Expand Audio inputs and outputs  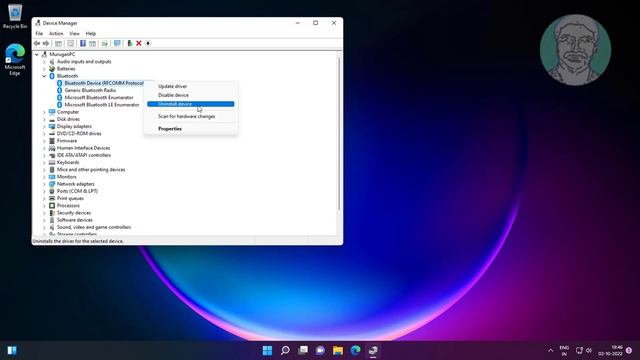click(44, 62)
